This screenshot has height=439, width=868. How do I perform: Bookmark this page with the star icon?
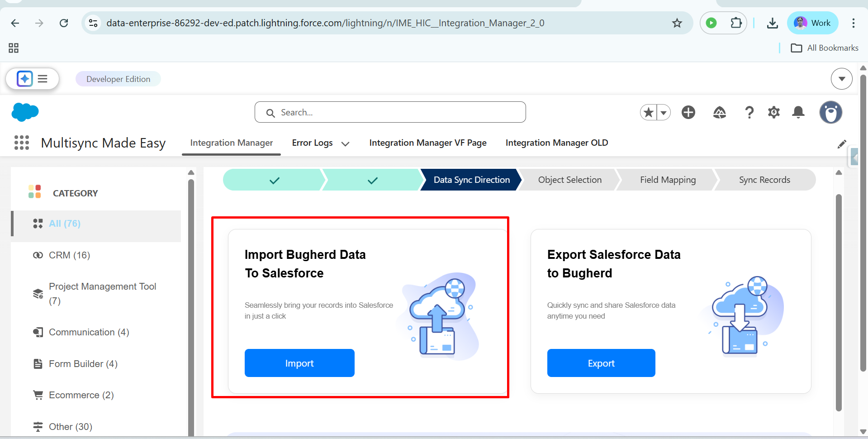pyautogui.click(x=677, y=23)
